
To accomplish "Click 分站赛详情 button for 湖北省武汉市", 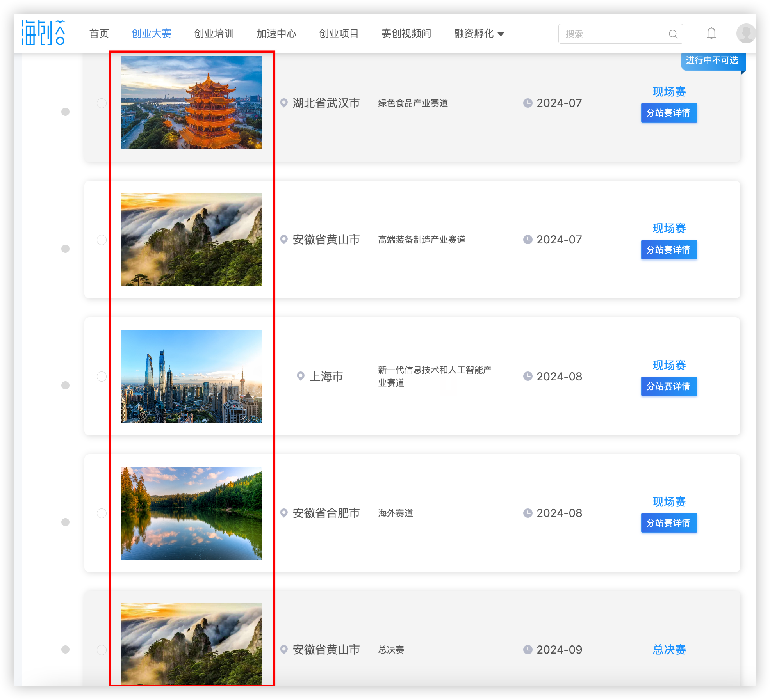I will [x=668, y=113].
